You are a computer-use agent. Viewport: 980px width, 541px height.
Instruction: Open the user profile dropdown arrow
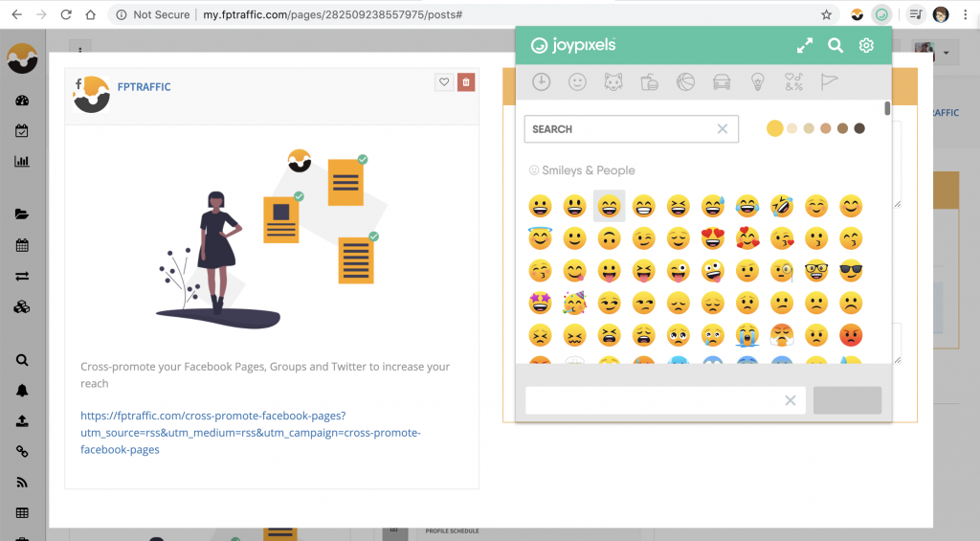coord(947,53)
